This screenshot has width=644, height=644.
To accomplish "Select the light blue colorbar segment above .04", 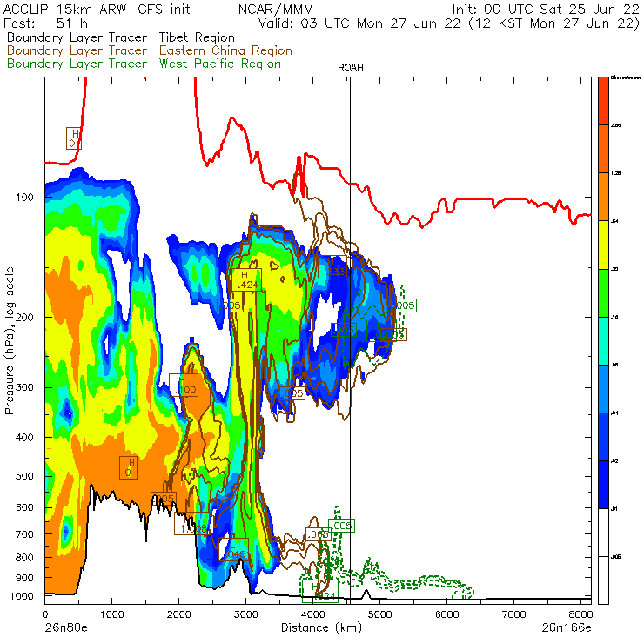I will click(x=603, y=389).
